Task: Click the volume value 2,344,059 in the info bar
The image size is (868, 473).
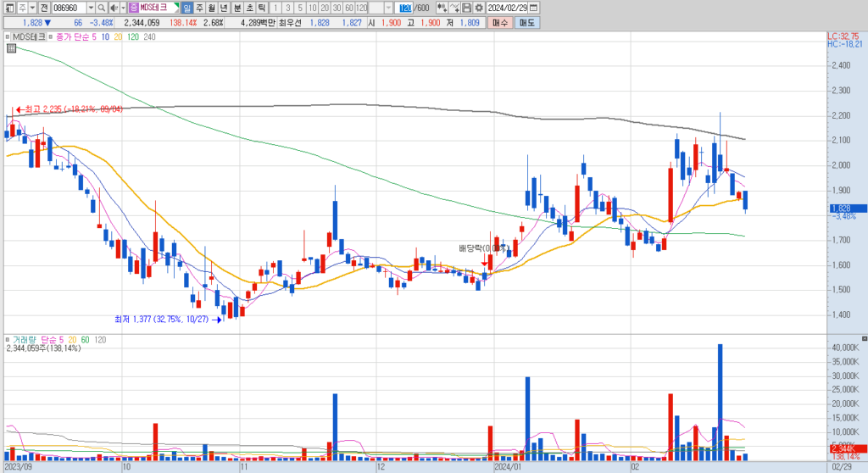Action: click(x=142, y=23)
